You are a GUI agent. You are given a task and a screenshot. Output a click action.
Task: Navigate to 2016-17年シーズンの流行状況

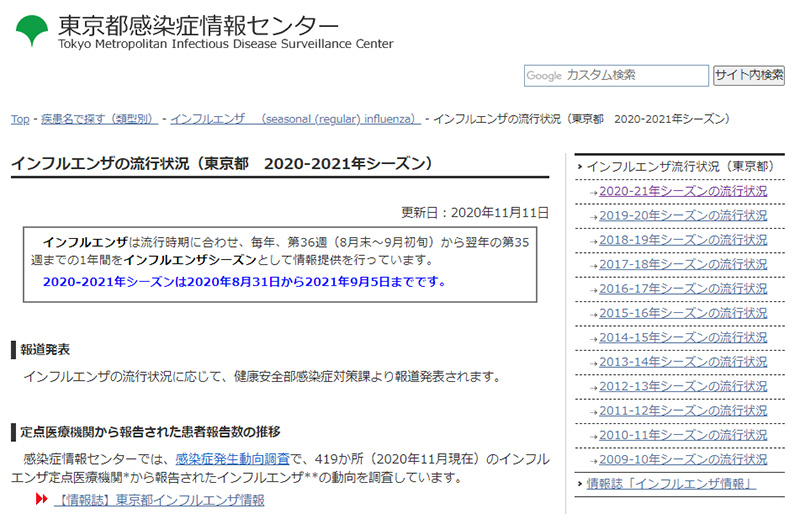[683, 289]
